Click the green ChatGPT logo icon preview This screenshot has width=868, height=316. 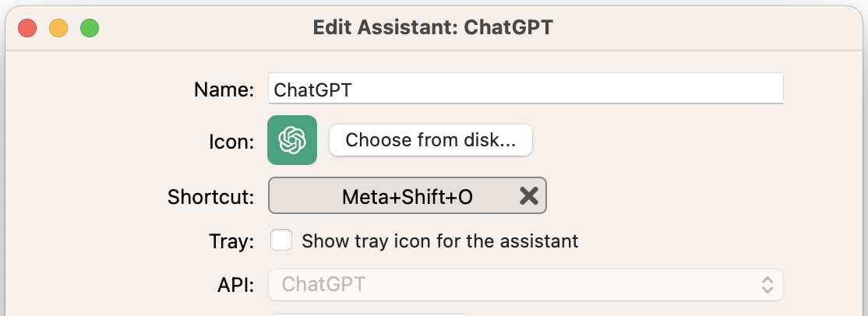point(292,140)
